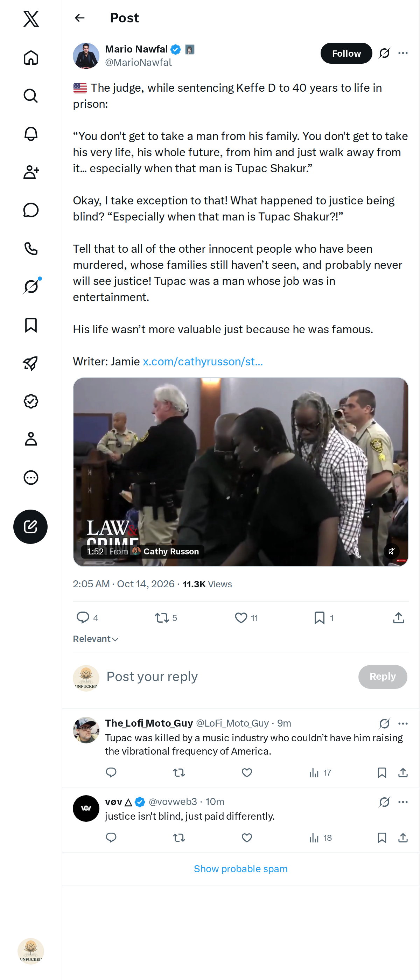Open Profile in the sidebar
The height and width of the screenshot is (980, 420).
click(x=31, y=439)
